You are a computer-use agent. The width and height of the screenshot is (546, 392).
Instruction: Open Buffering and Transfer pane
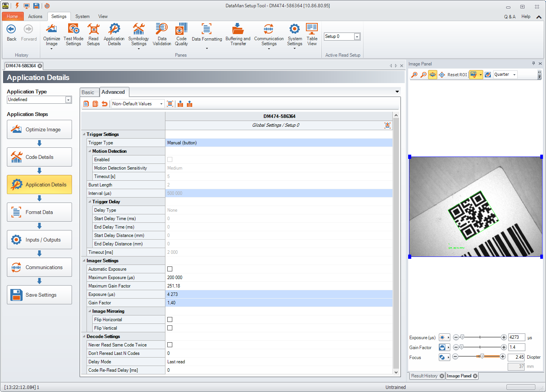point(238,34)
